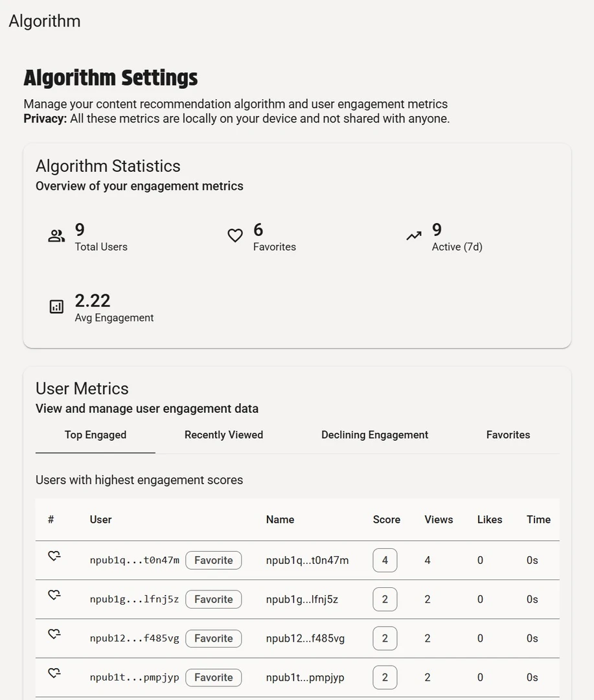Switch to the Recently Viewed tab
Image resolution: width=594 pixels, height=700 pixels.
click(x=223, y=435)
